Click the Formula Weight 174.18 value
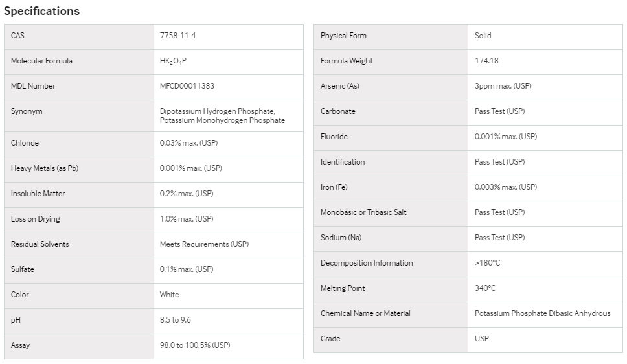Screen dimensions: 627x364 coord(486,61)
